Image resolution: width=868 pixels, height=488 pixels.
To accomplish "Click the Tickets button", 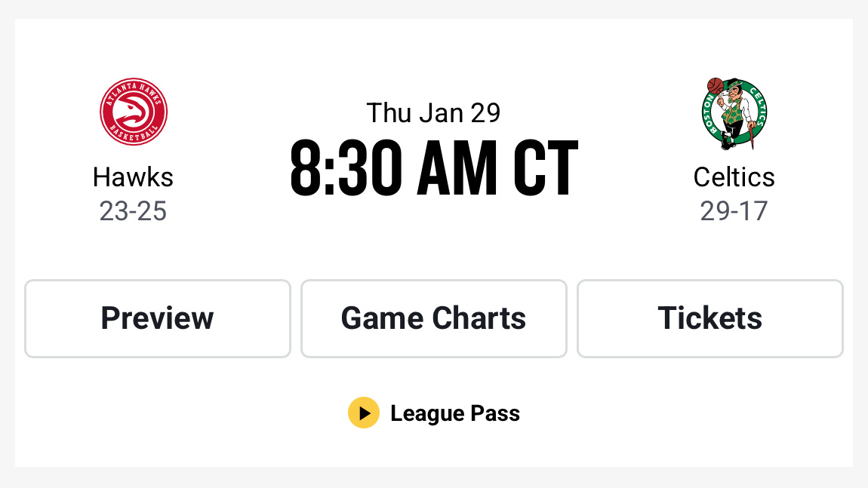I will tap(709, 318).
